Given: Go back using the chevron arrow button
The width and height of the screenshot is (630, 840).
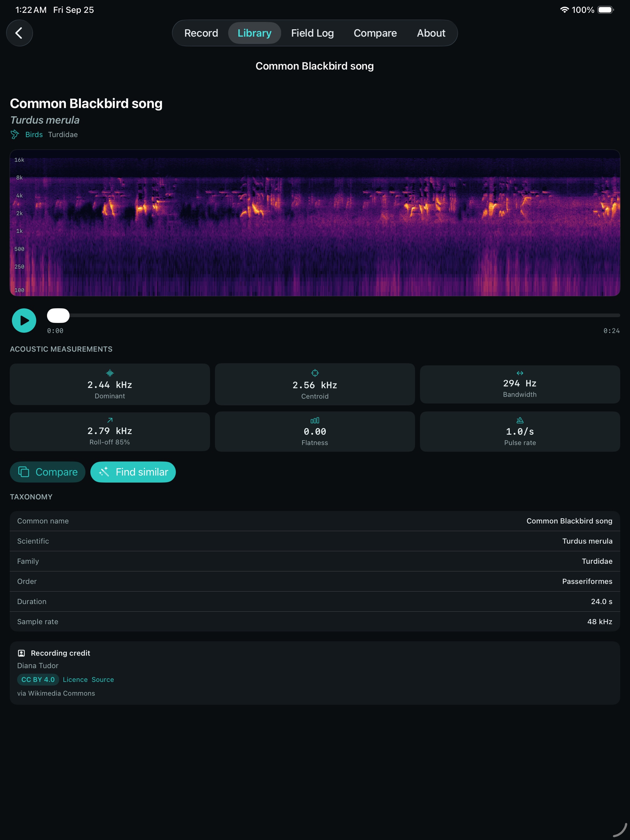Looking at the screenshot, I should (x=19, y=33).
